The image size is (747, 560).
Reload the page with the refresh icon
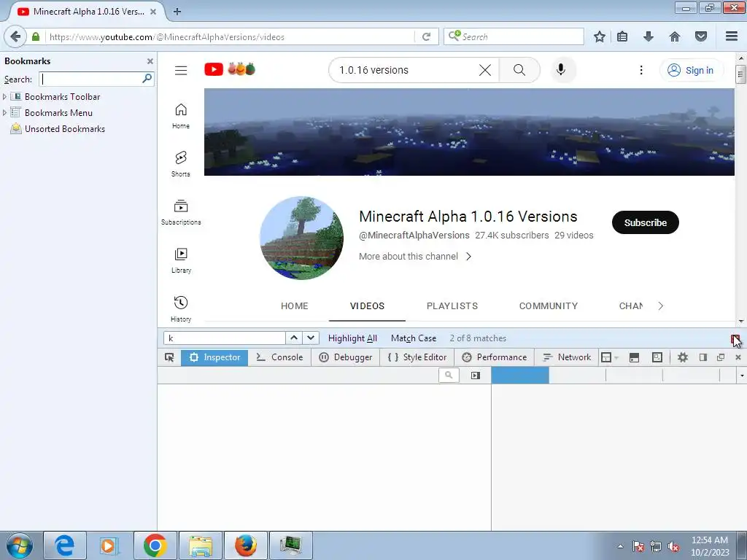click(x=426, y=36)
